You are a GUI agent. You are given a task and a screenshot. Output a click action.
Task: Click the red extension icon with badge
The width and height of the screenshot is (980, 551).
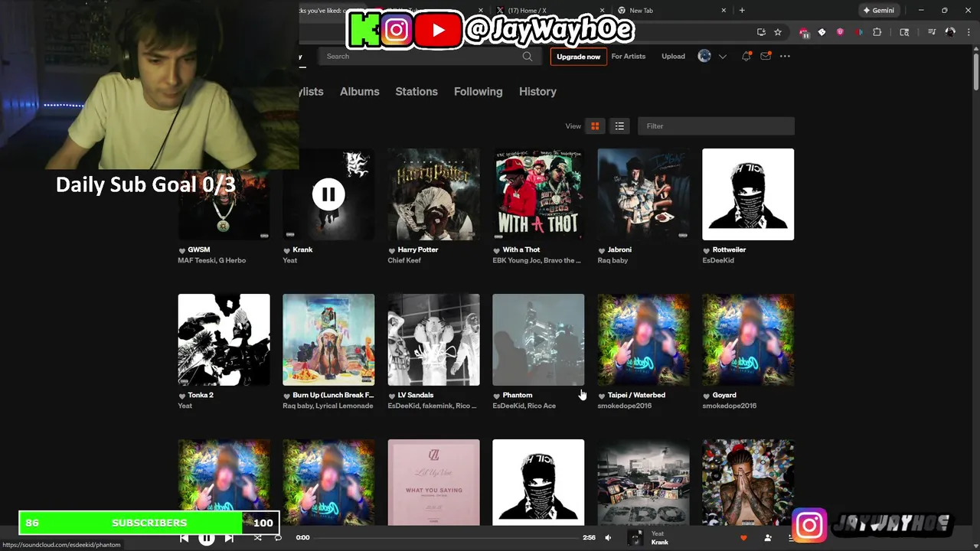804,33
